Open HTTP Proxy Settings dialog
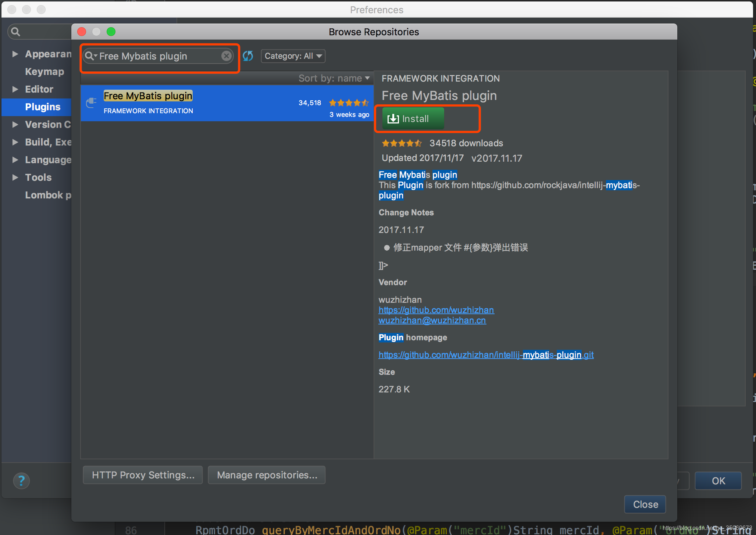This screenshot has height=535, width=756. click(x=143, y=475)
